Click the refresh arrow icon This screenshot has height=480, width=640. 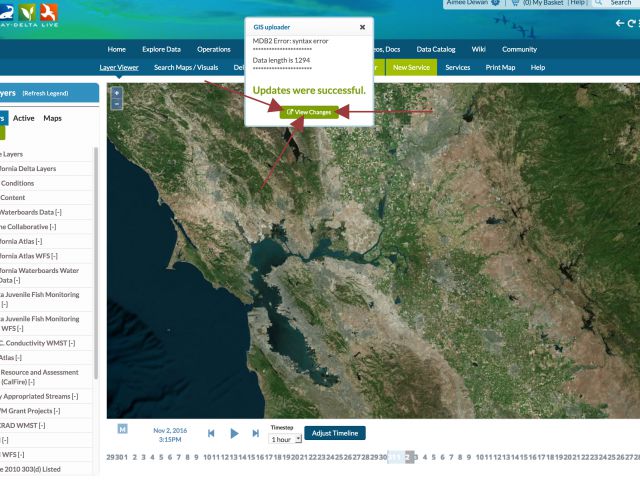coord(631,23)
